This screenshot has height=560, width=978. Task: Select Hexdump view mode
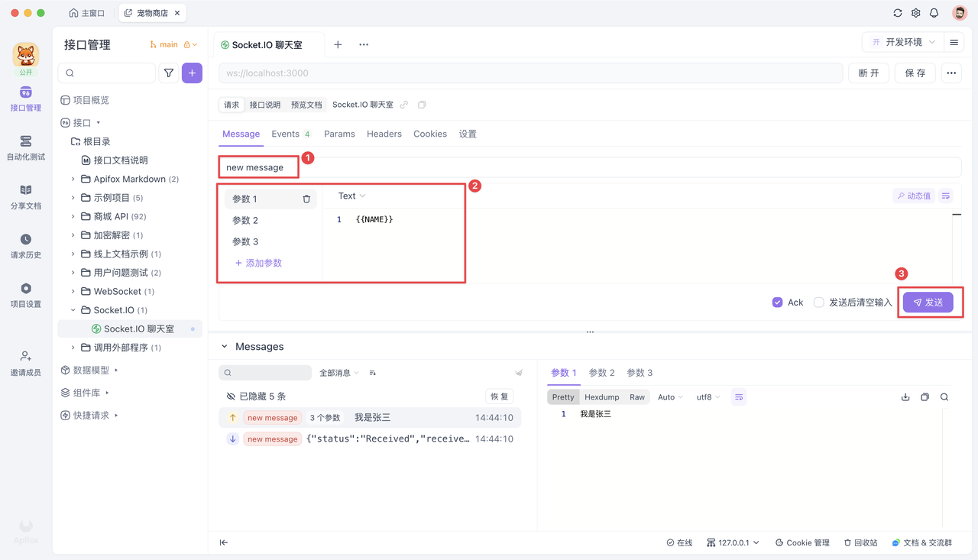602,397
